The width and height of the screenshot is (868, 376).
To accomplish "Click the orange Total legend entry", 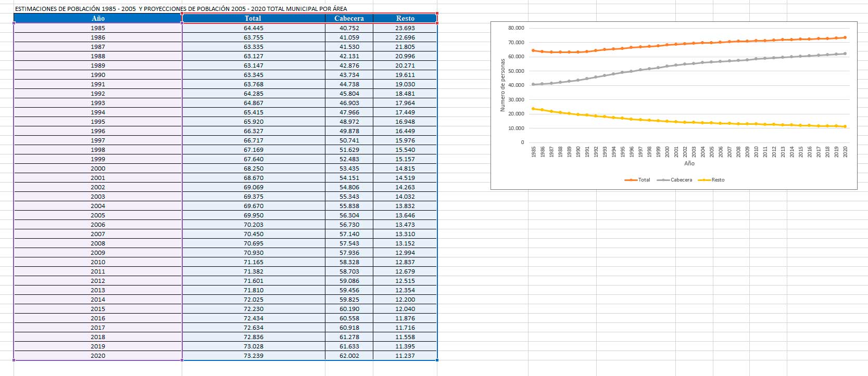I will (x=638, y=180).
